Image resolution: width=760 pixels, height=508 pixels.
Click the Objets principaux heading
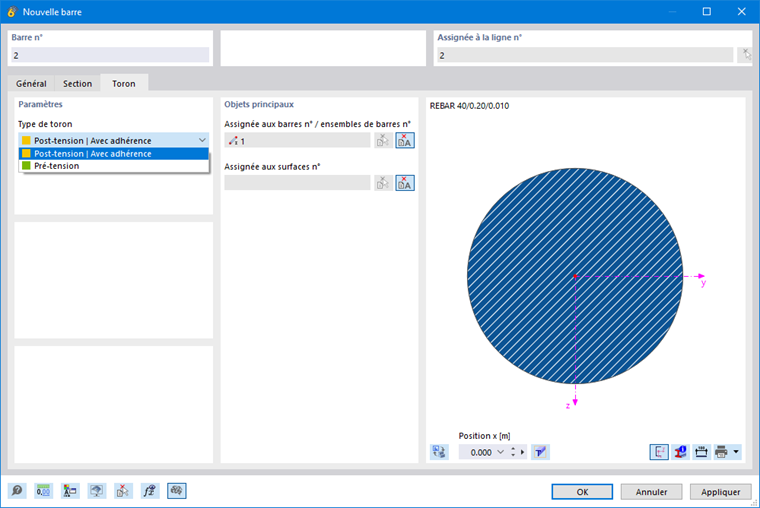[x=259, y=104]
